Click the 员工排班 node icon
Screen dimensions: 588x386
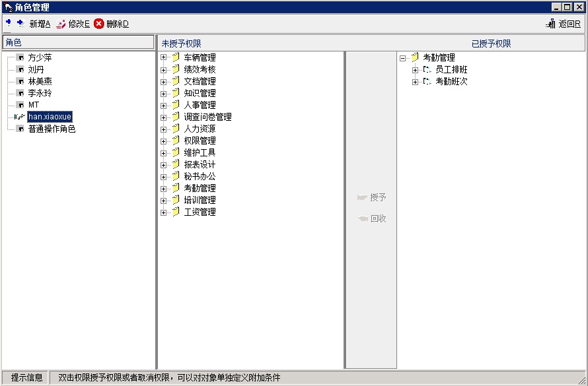[x=427, y=69]
